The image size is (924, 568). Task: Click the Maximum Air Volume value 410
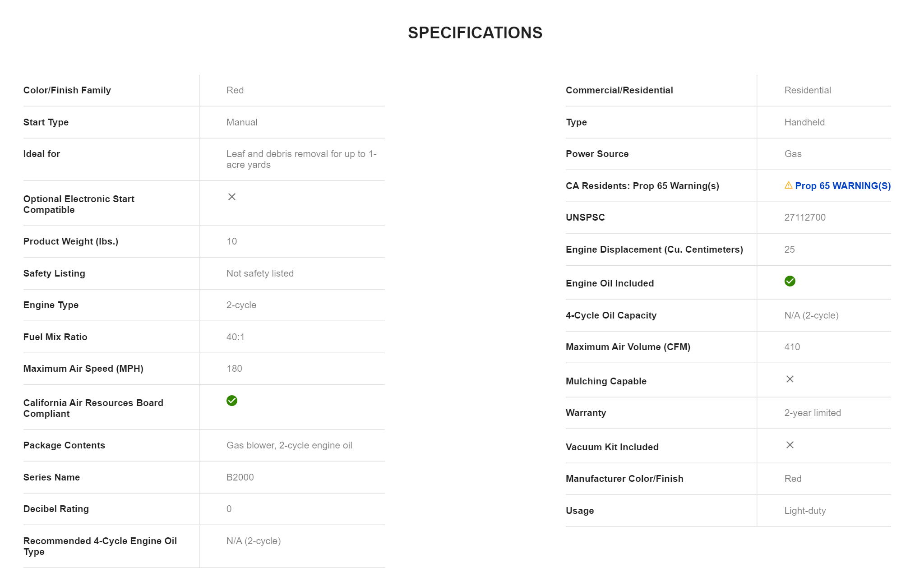(x=792, y=347)
